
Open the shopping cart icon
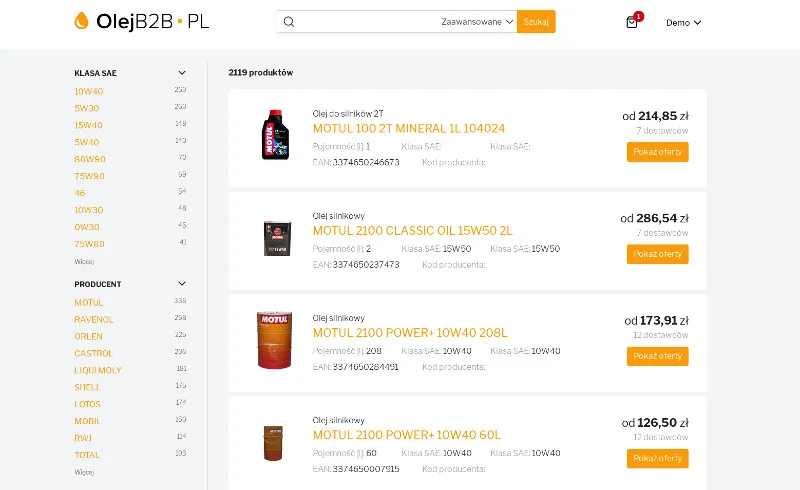(632, 22)
